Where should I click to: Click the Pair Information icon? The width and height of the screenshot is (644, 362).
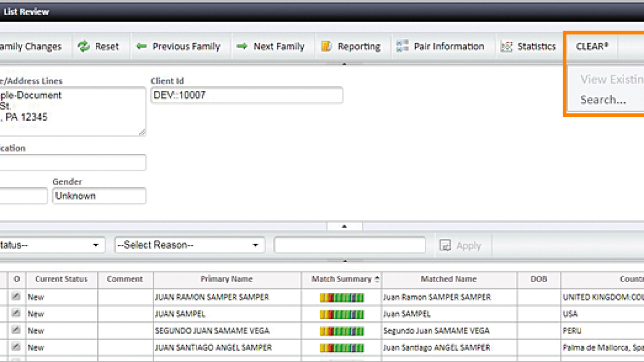tap(402, 46)
